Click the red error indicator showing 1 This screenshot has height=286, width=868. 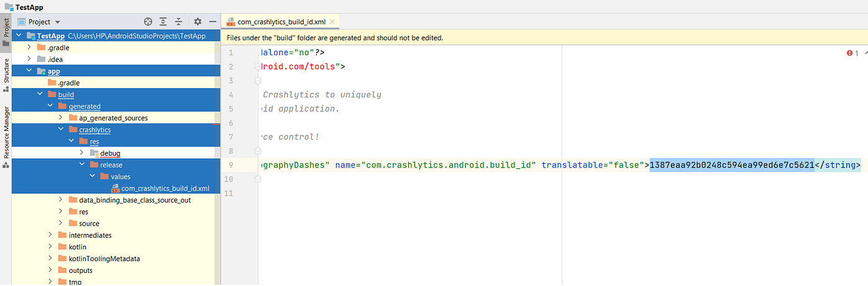pos(852,53)
